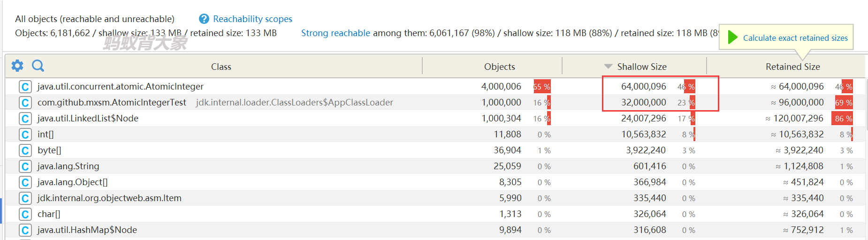Select the java.lang.Object[] class name
The image size is (868, 240).
72,182
